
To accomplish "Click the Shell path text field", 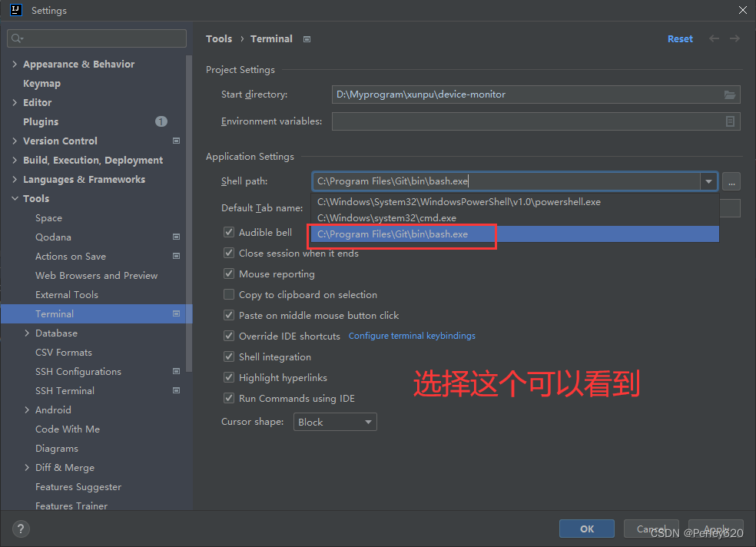I will (506, 181).
